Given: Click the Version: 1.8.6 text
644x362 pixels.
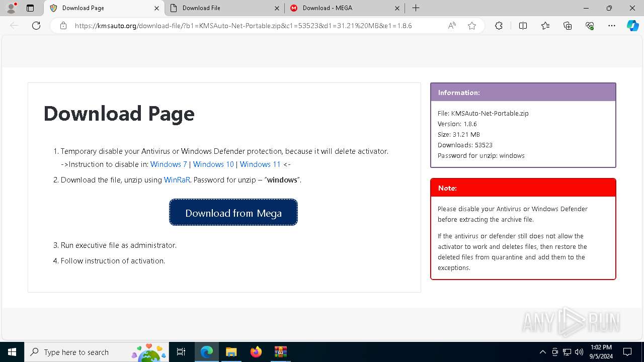Looking at the screenshot, I should (457, 124).
